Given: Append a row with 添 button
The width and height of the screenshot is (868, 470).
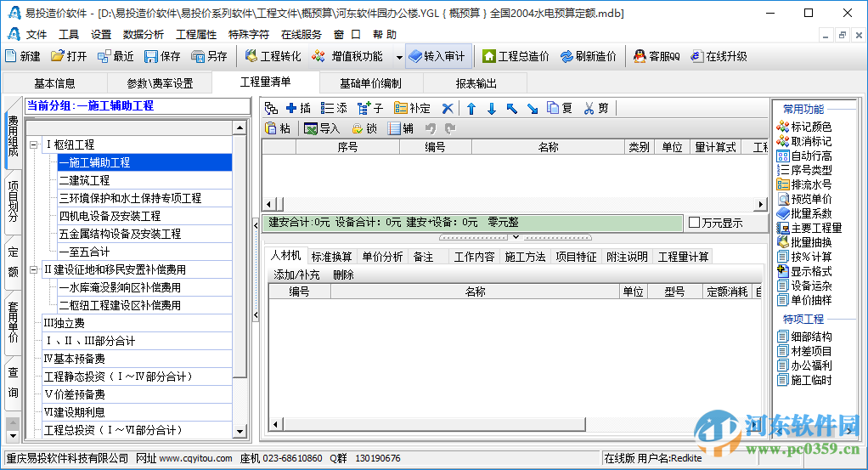Looking at the screenshot, I should [x=334, y=108].
